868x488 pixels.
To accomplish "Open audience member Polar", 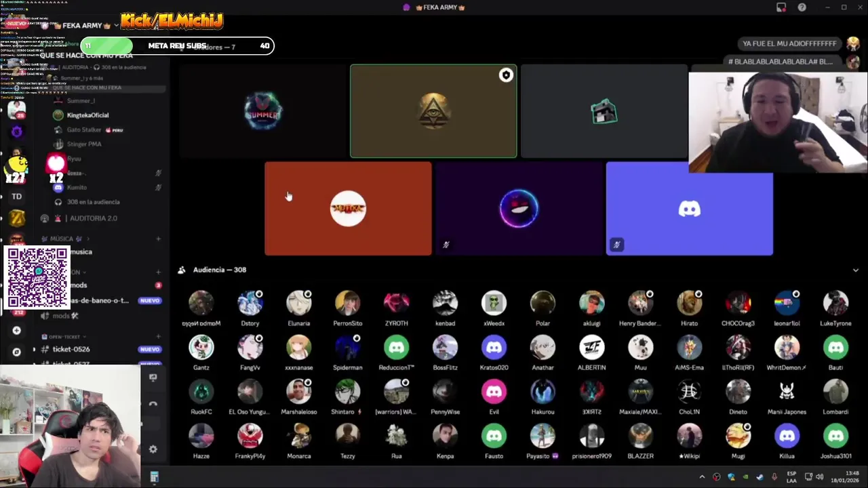I will pos(543,308).
